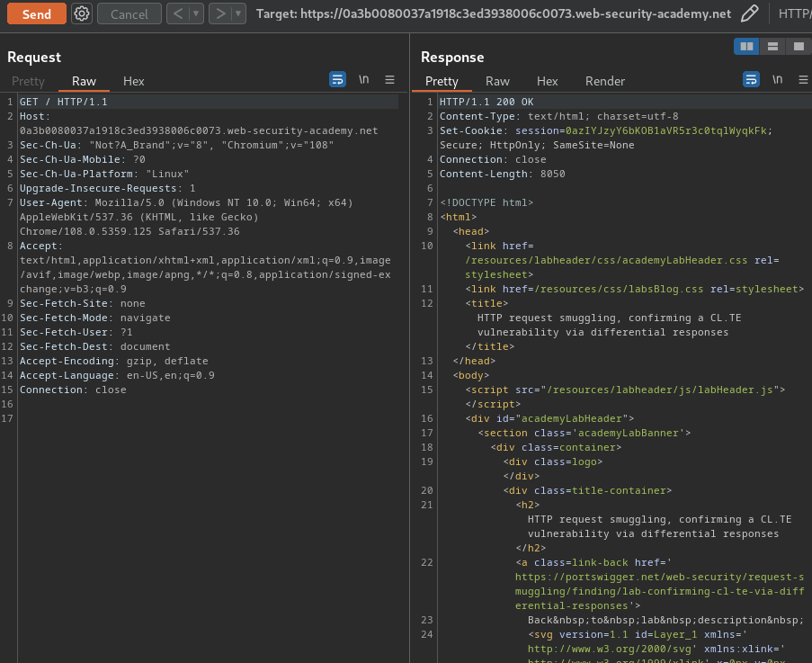
Task: Click the Cancel button
Action: pos(129,14)
